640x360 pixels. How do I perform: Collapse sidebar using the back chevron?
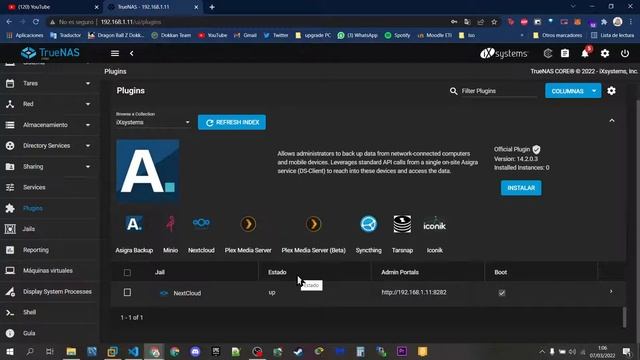(x=131, y=53)
